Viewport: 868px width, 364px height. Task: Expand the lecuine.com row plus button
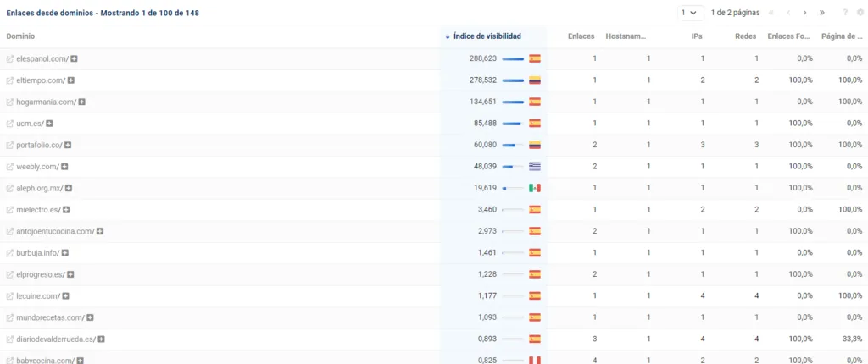coord(65,296)
